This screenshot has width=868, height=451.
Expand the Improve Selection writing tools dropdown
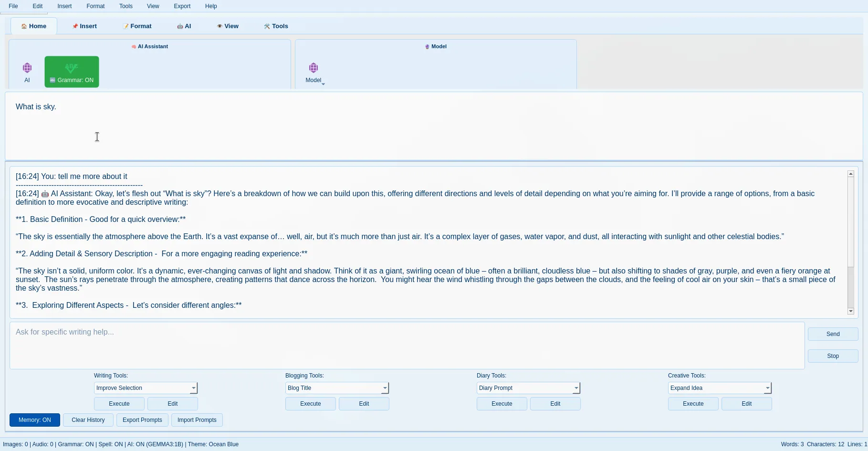tap(193, 388)
